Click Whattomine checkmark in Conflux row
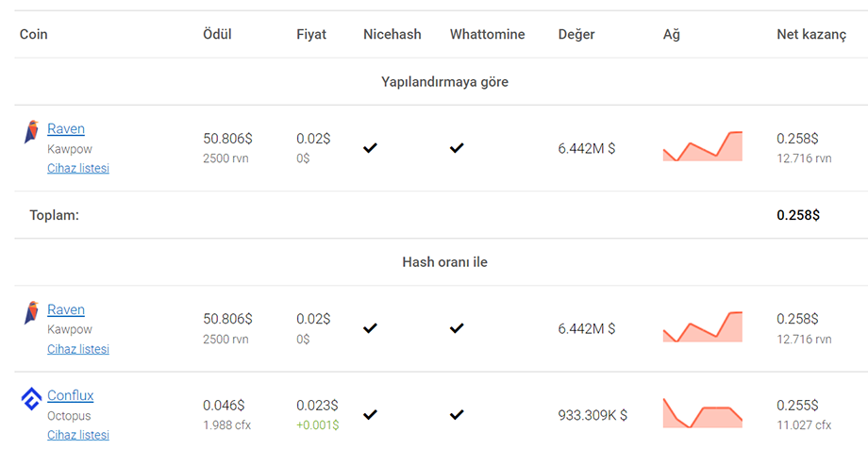Image resolution: width=868 pixels, height=449 pixels. pos(457,414)
